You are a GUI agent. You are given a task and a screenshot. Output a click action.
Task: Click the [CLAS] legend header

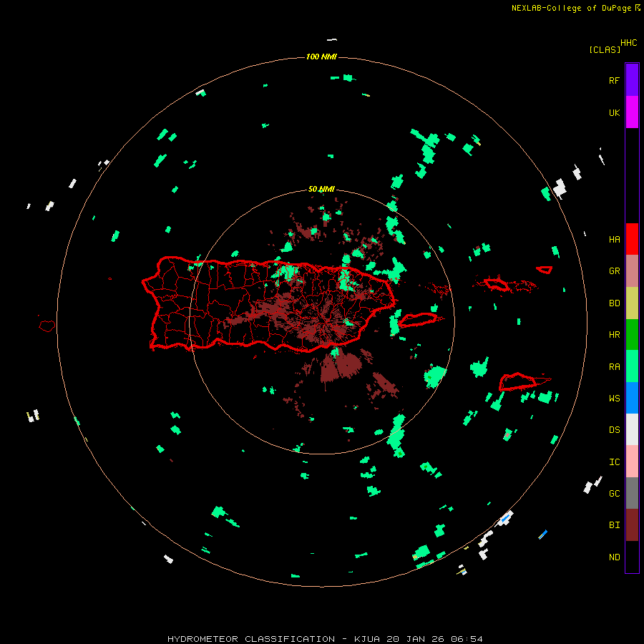click(x=605, y=49)
